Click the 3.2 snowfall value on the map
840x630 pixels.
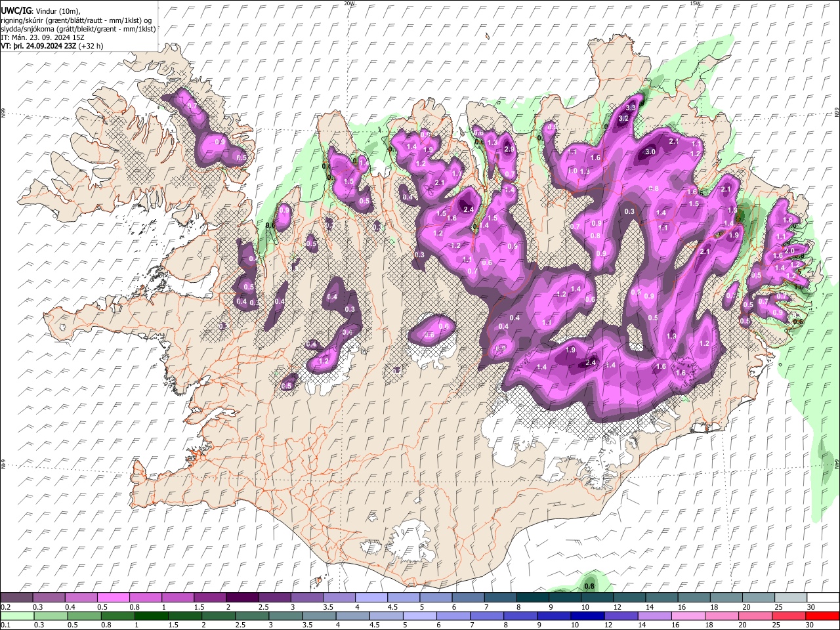point(623,118)
